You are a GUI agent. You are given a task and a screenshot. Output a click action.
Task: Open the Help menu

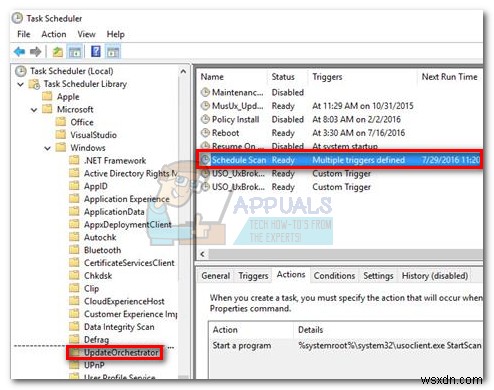click(x=116, y=34)
